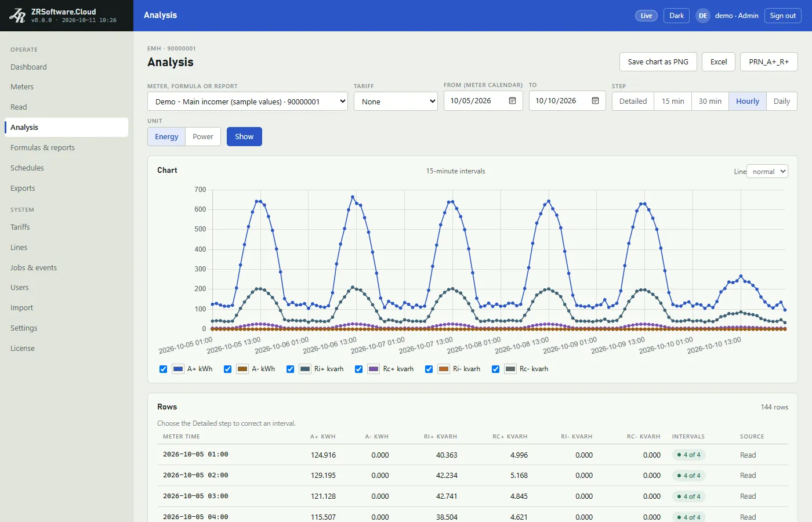Open Meters in the sidebar

66,87
